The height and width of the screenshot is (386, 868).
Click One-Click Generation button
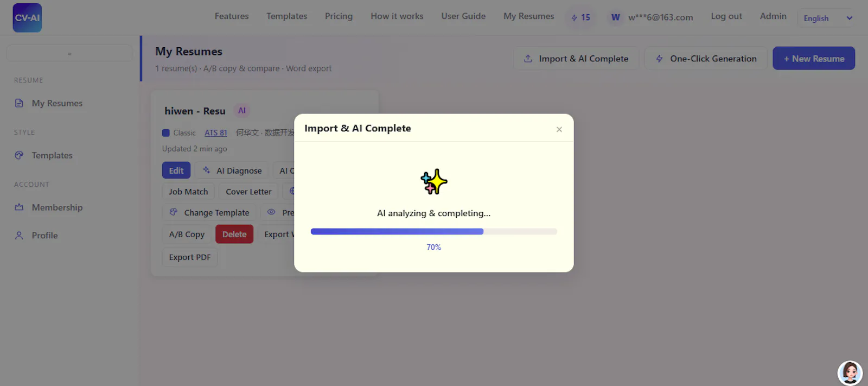point(706,58)
